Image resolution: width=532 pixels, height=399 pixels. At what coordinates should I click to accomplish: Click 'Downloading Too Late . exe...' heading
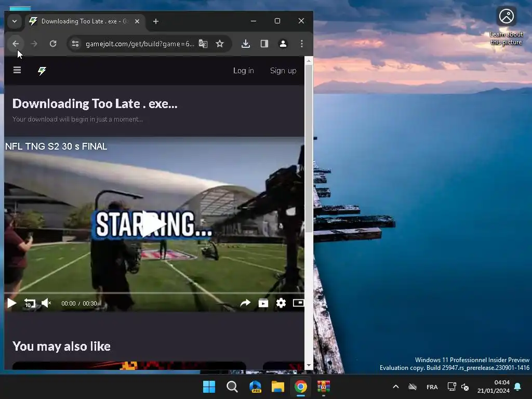95,104
